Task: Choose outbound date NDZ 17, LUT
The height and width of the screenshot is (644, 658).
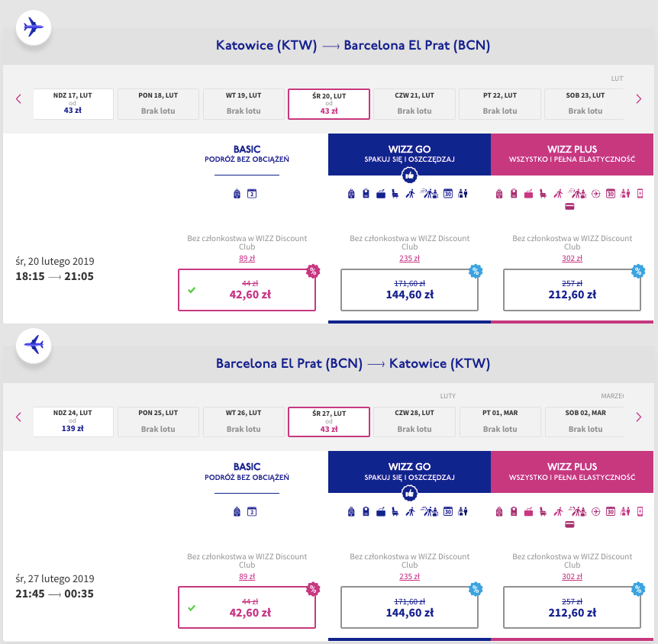Action: coord(73,104)
